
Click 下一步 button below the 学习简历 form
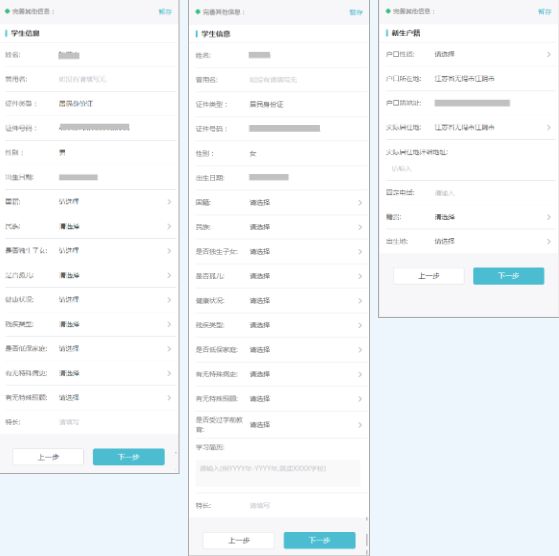319,540
